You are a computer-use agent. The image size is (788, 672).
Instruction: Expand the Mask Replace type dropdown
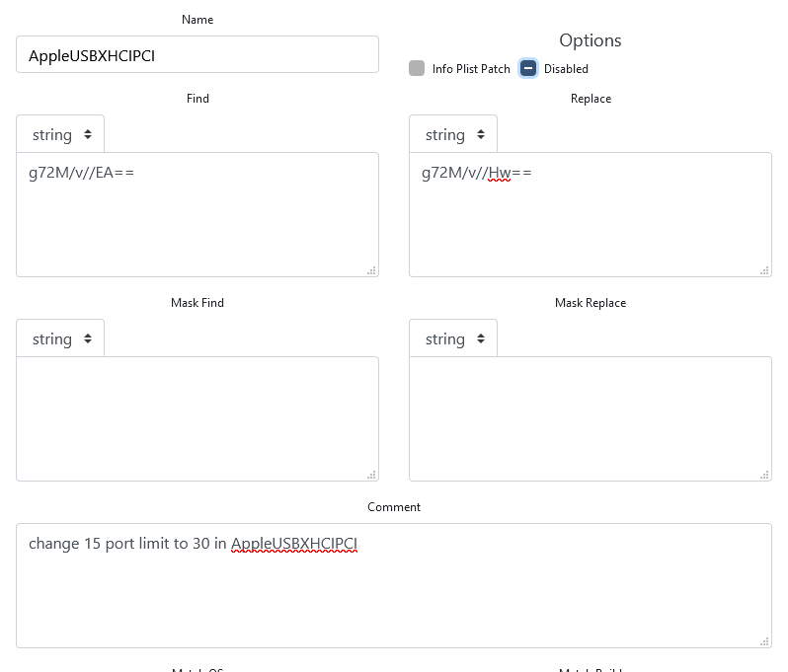pyautogui.click(x=453, y=338)
